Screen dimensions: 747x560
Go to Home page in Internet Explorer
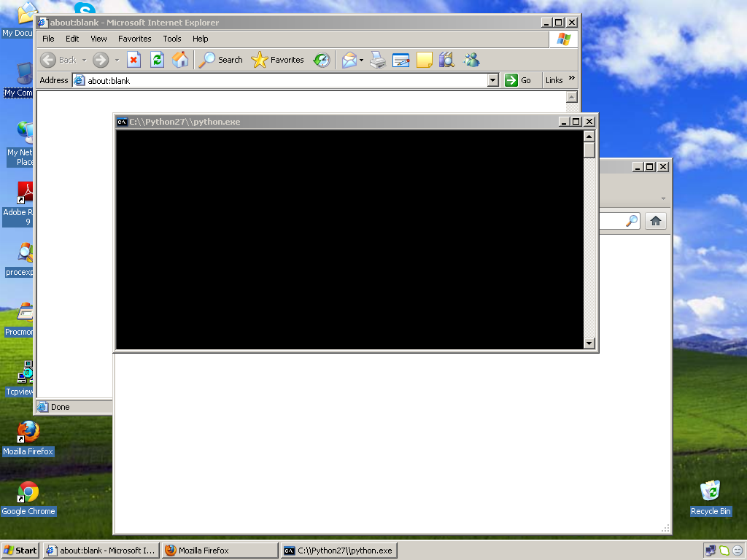(180, 60)
